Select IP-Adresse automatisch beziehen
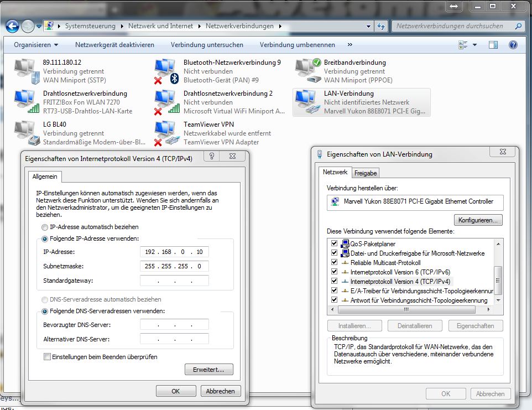The image size is (532, 410). [44, 227]
